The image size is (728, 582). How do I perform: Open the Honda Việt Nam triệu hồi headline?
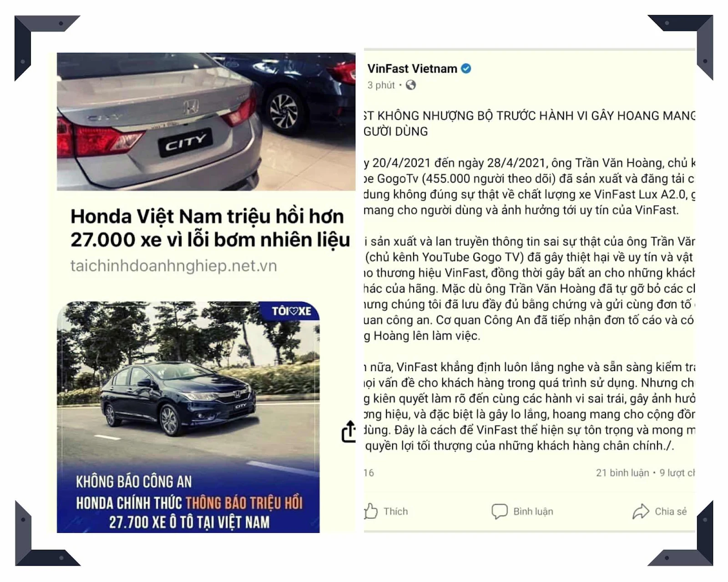point(210,228)
